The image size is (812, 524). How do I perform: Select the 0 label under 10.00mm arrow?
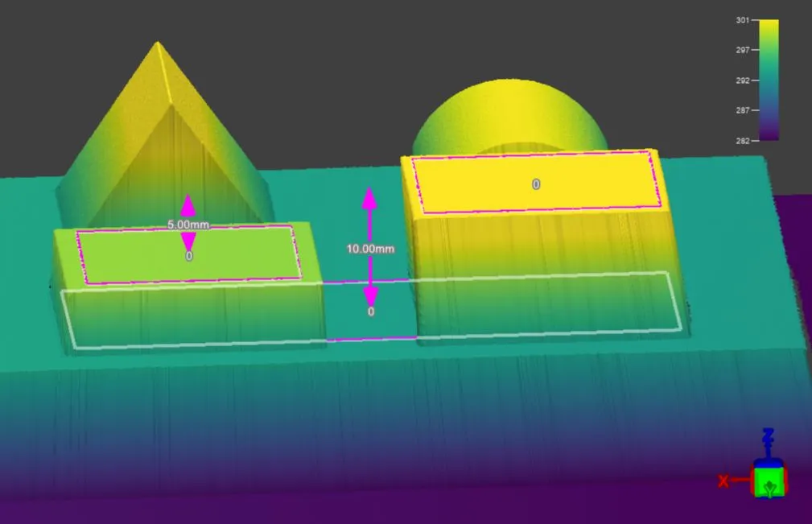371,312
